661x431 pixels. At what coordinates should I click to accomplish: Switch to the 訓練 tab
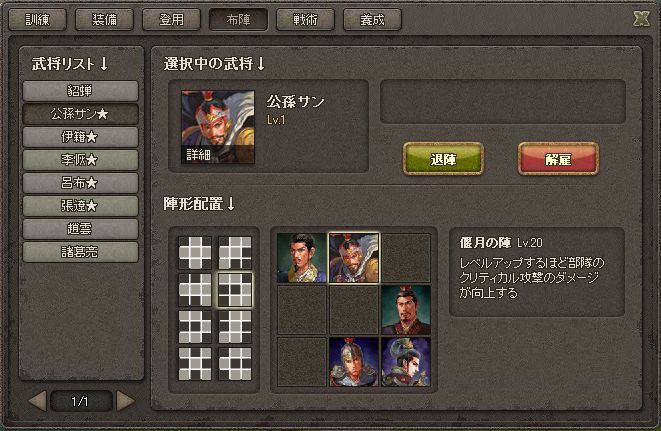(38, 19)
